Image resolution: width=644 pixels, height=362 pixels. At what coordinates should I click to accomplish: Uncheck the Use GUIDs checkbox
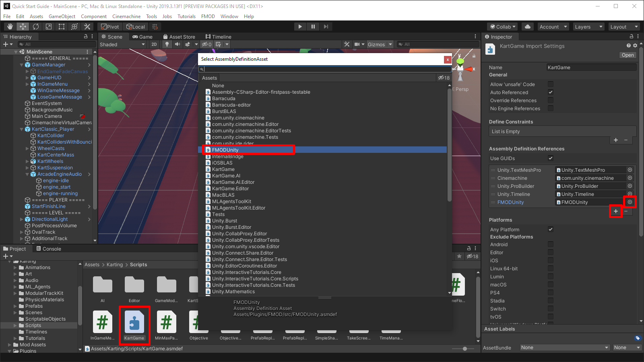[550, 158]
